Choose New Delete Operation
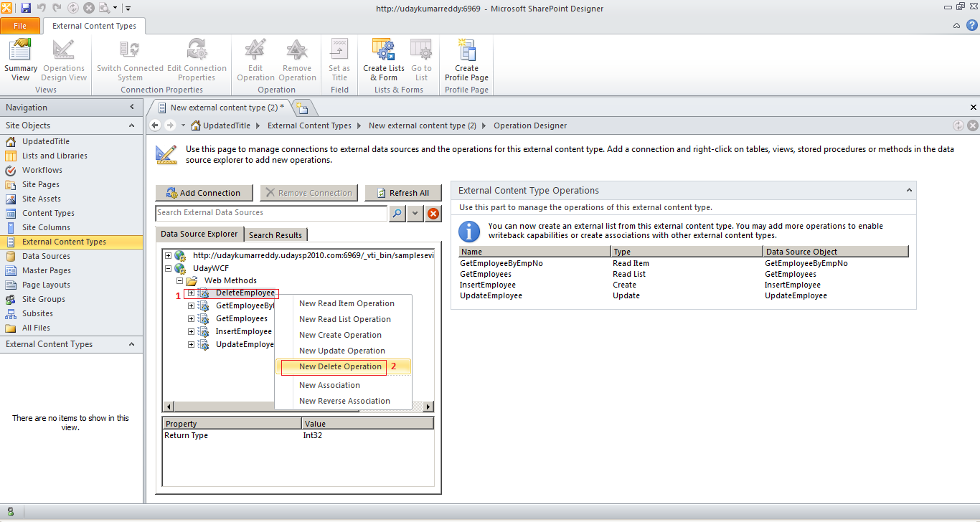Image resolution: width=980 pixels, height=522 pixels. click(x=344, y=366)
